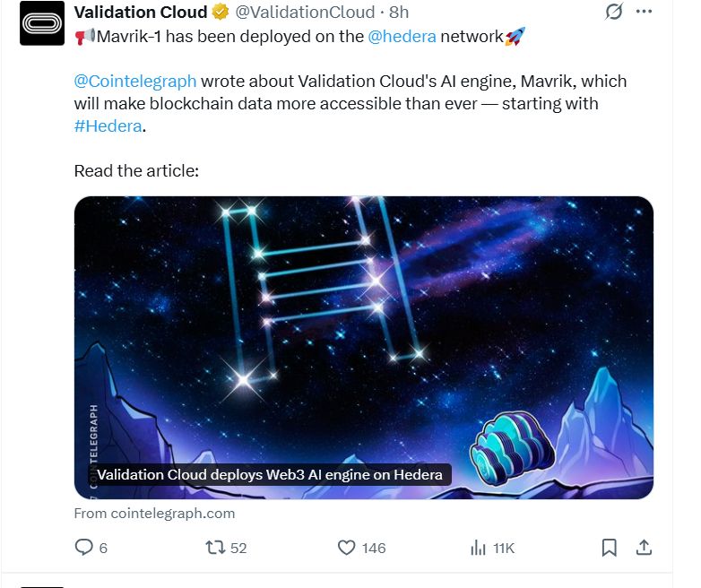
Task: Click the reply speech bubble icon
Action: click(x=83, y=547)
